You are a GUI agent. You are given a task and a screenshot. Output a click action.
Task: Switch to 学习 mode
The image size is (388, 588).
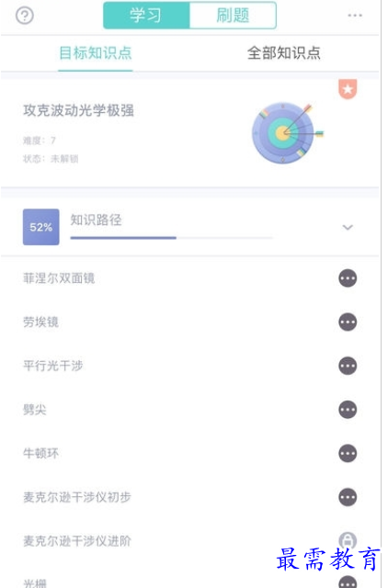[x=146, y=16]
